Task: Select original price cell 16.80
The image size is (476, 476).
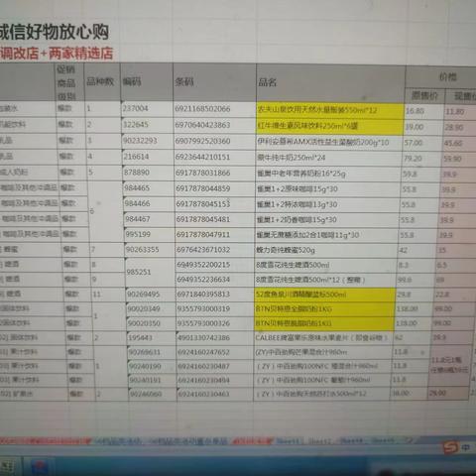Action: (423, 111)
